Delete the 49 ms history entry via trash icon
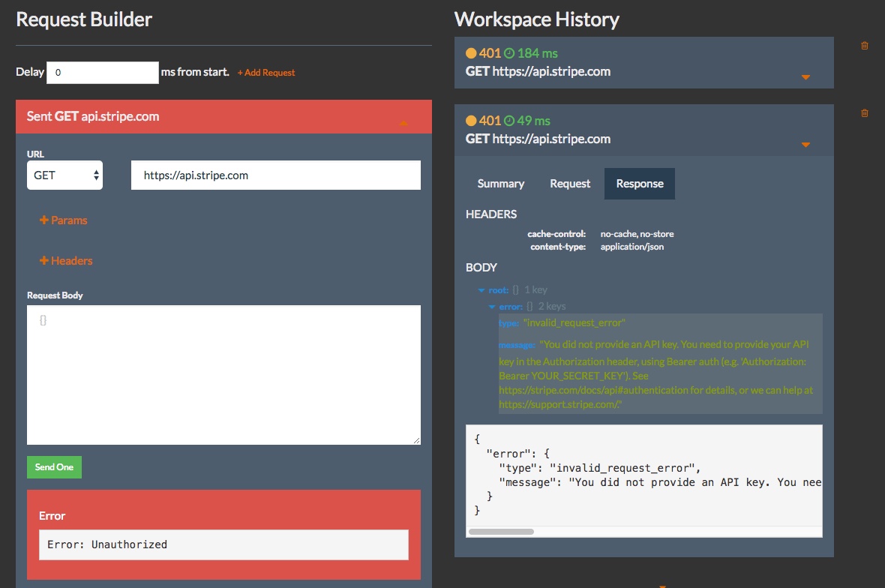The height and width of the screenshot is (588, 885). click(x=864, y=113)
